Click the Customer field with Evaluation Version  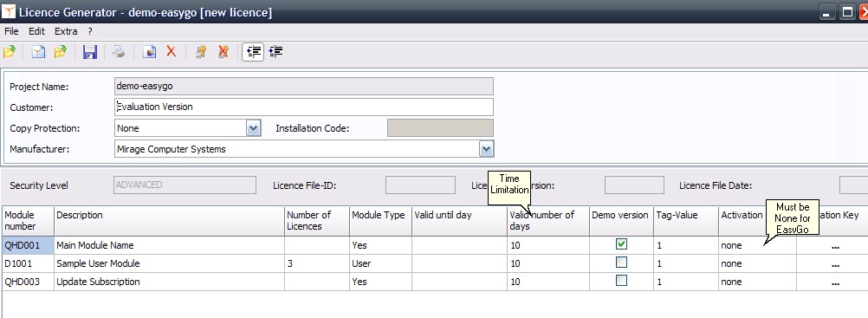click(x=303, y=107)
